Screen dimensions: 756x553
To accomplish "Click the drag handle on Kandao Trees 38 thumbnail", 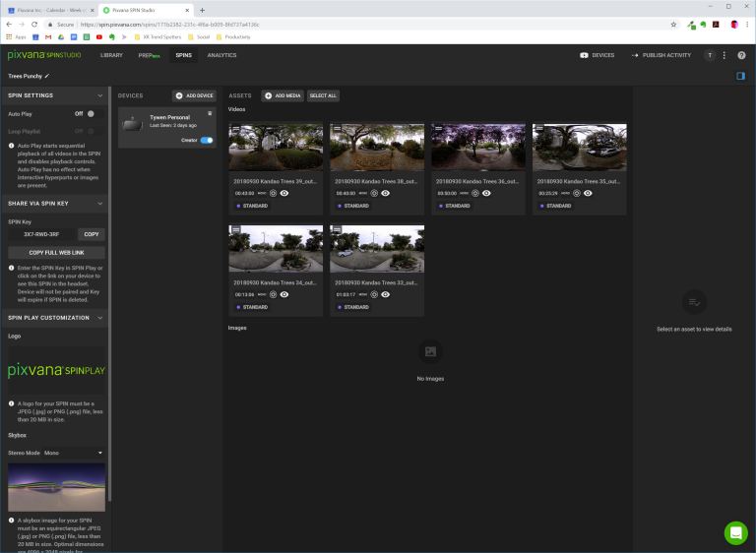I will point(337,129).
